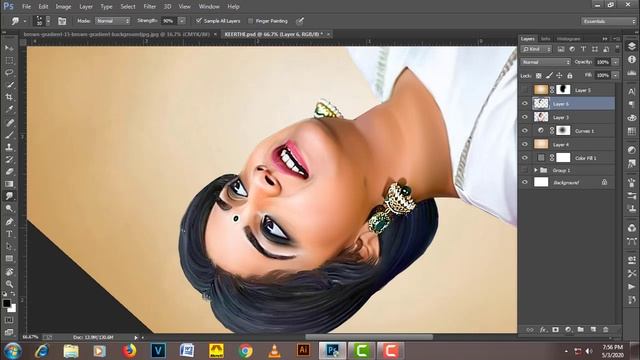Select the Healing Brush tool

[9, 123]
